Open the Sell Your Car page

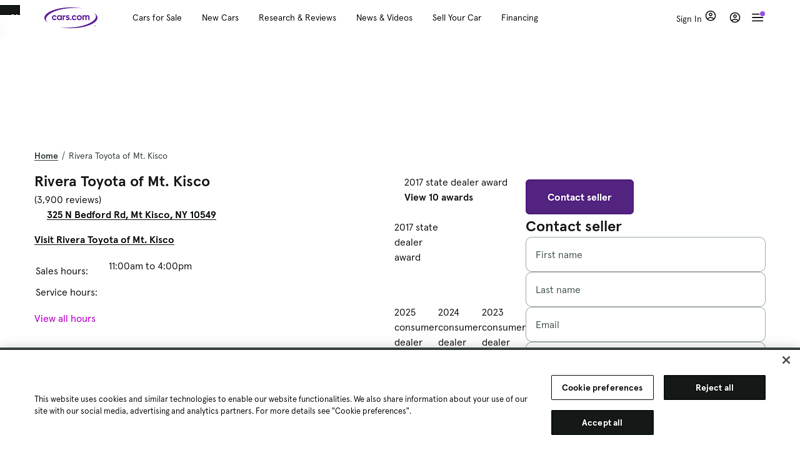tap(456, 18)
